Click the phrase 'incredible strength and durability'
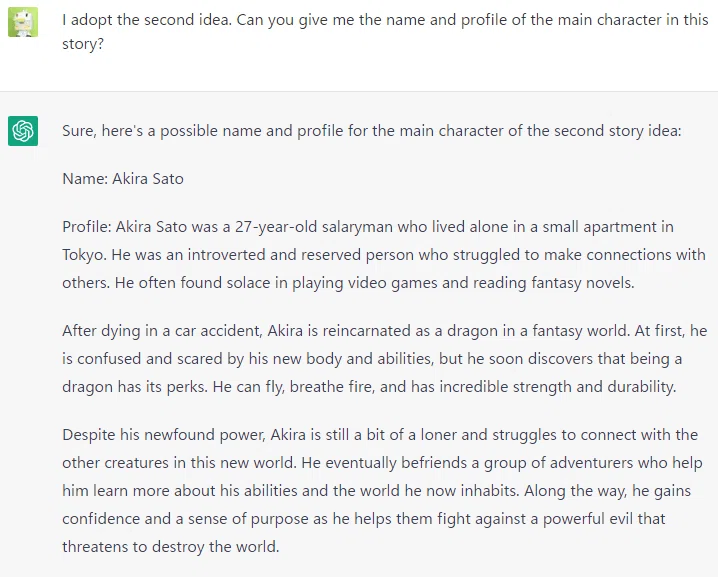The height and width of the screenshot is (577, 718). pyautogui.click(x=556, y=386)
